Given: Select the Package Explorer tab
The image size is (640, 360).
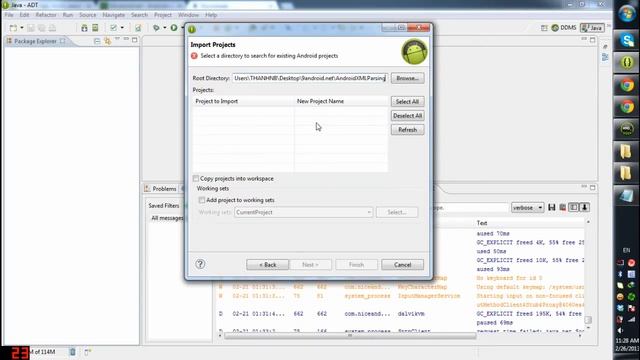Looking at the screenshot, I should (x=35, y=41).
